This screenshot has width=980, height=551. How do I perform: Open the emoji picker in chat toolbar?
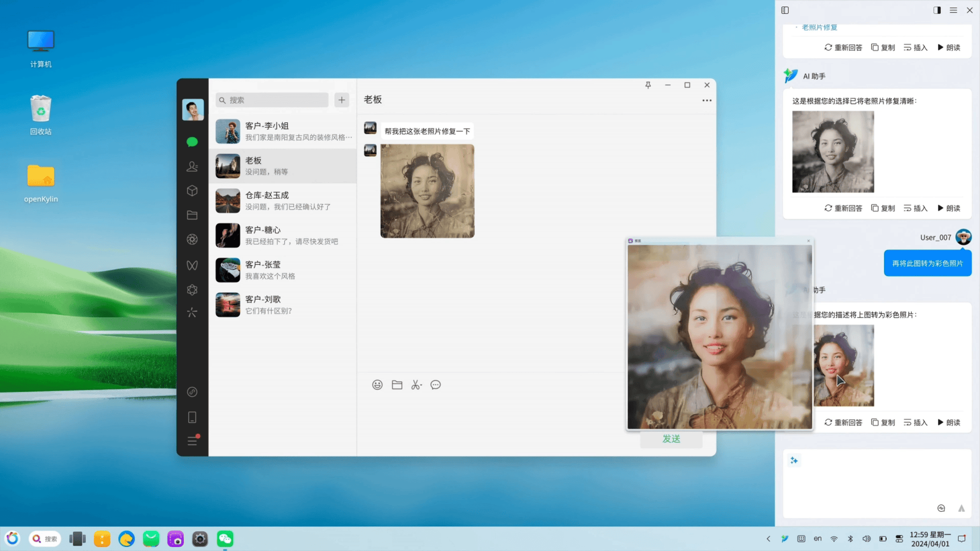(x=377, y=385)
